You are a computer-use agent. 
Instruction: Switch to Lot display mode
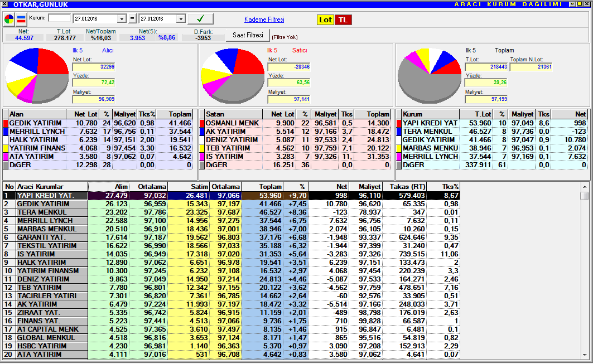coord(325,20)
